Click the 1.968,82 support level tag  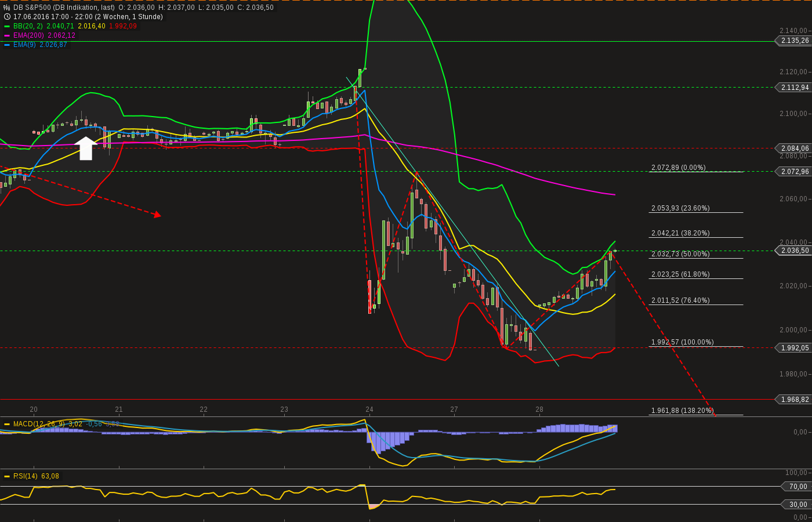click(793, 400)
